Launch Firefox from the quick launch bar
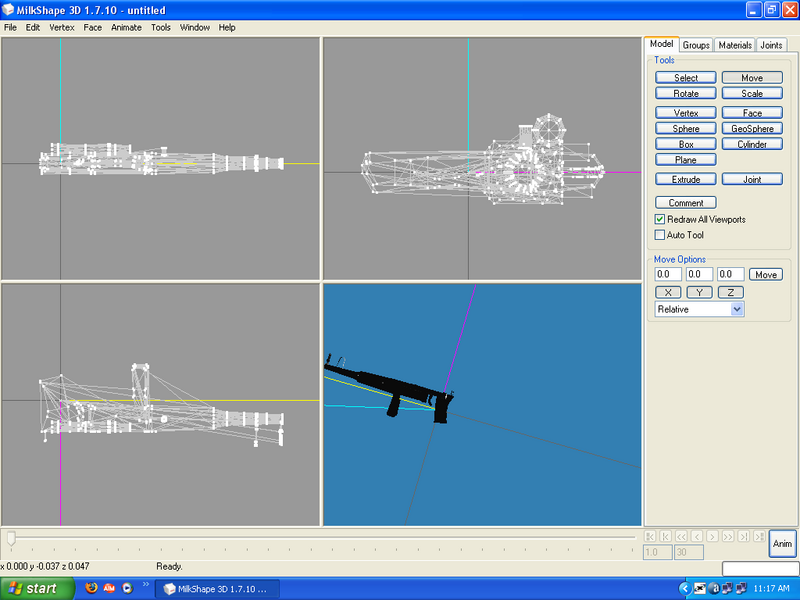800x600 pixels. click(x=91, y=588)
